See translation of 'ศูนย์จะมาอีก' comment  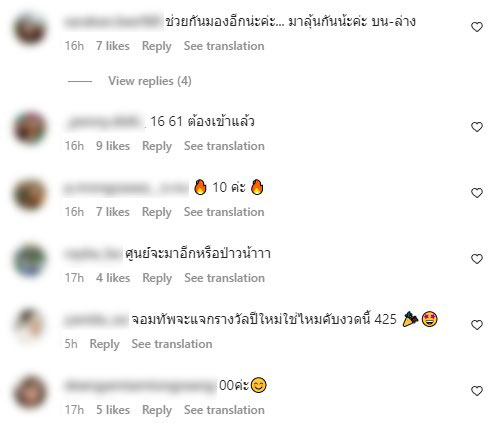[x=224, y=278]
